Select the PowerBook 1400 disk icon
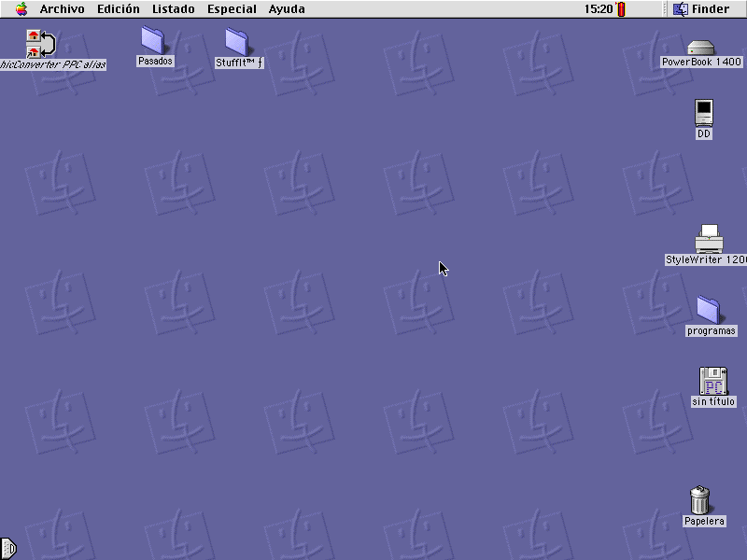747x560 pixels. (x=701, y=48)
